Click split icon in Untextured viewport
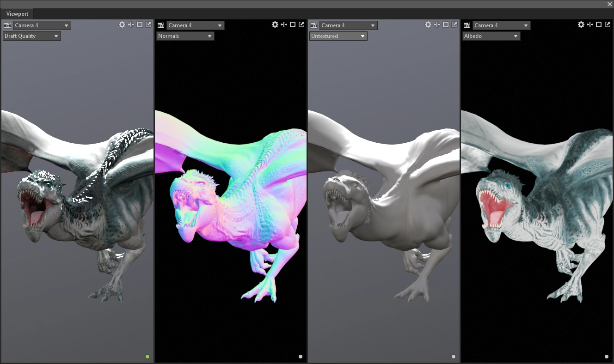This screenshot has width=614, height=364. pyautogui.click(x=437, y=25)
